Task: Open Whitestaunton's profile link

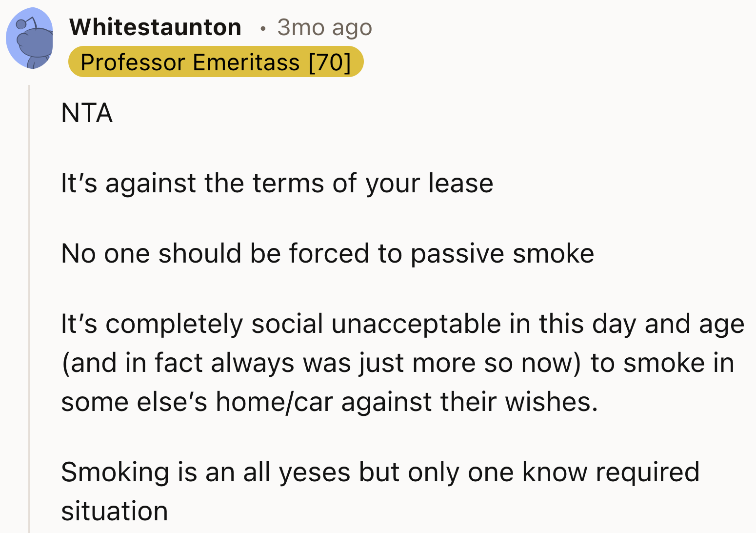Action: pos(155,27)
